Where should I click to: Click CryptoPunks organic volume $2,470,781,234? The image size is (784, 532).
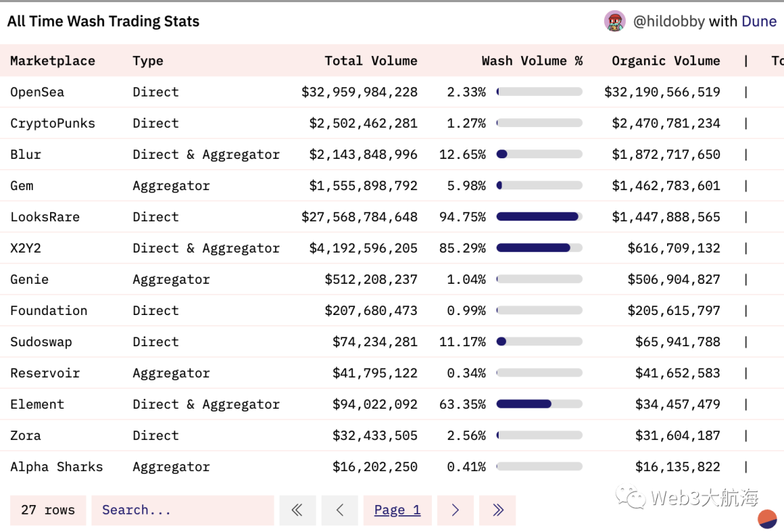pyautogui.click(x=666, y=123)
